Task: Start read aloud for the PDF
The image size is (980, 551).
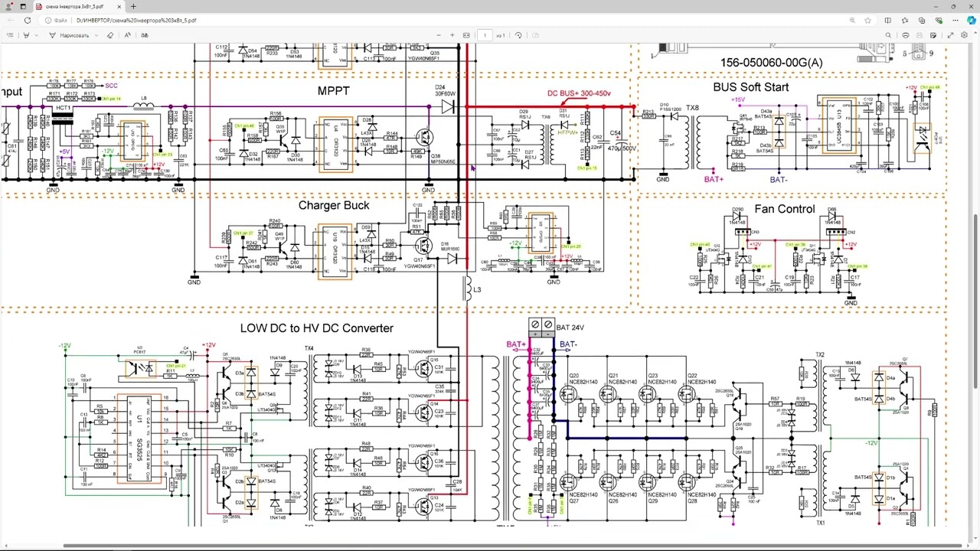Action: (x=127, y=35)
